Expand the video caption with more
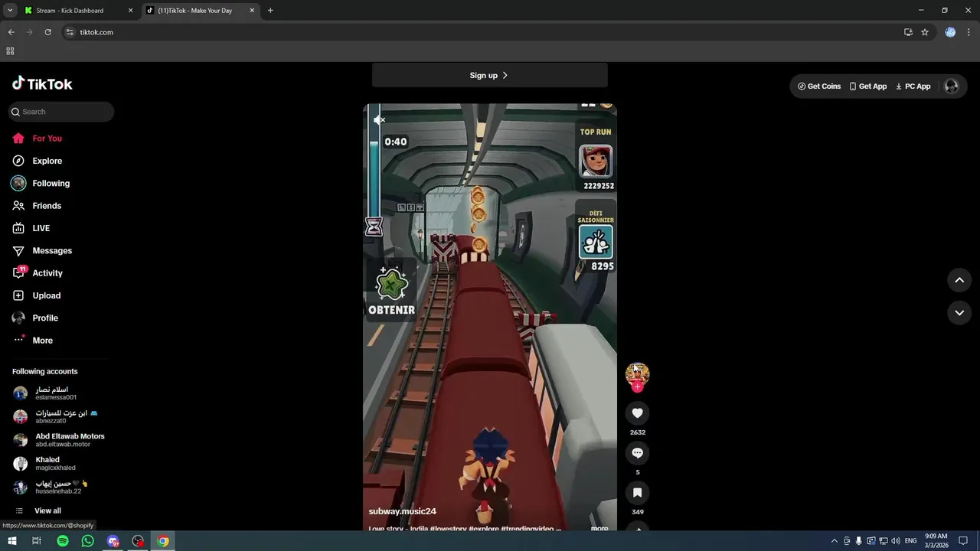 click(599, 528)
